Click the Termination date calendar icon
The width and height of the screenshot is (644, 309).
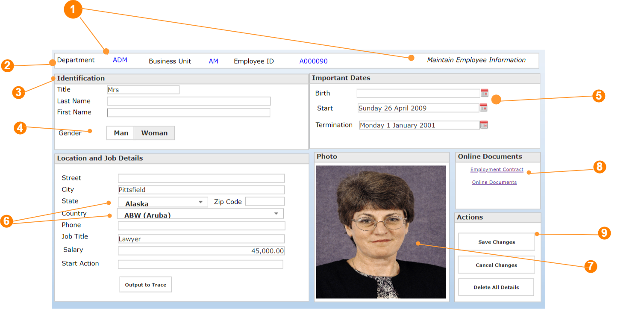click(x=484, y=125)
